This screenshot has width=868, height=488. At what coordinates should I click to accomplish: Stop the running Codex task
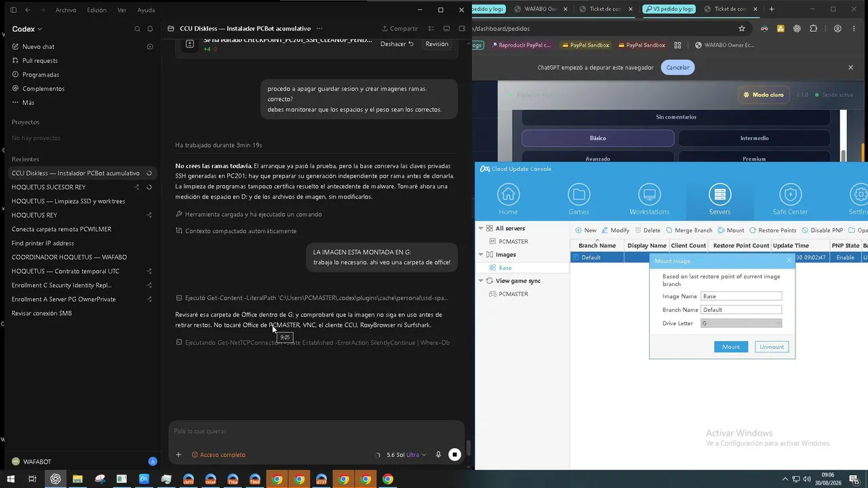click(x=455, y=455)
